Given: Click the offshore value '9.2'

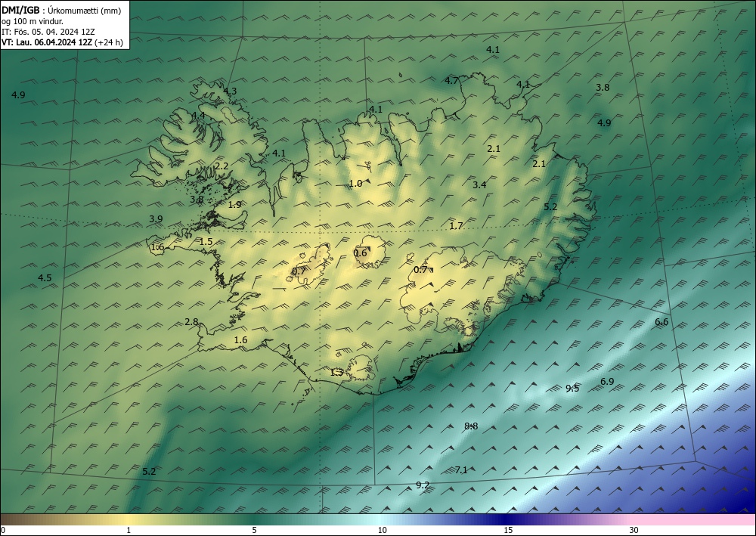Looking at the screenshot, I should [x=423, y=485].
